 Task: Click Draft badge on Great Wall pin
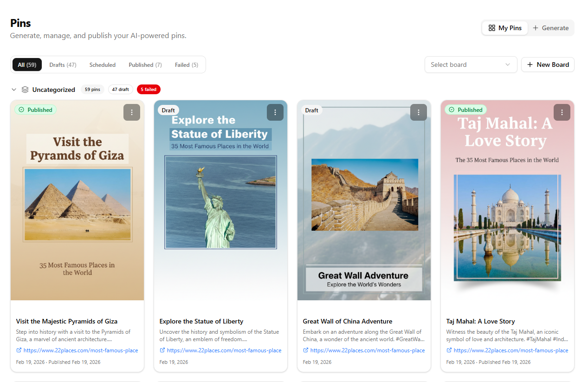(312, 110)
